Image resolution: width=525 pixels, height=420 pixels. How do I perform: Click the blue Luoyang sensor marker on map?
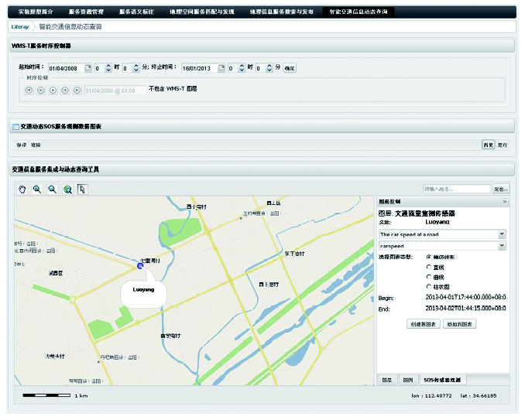pos(140,265)
